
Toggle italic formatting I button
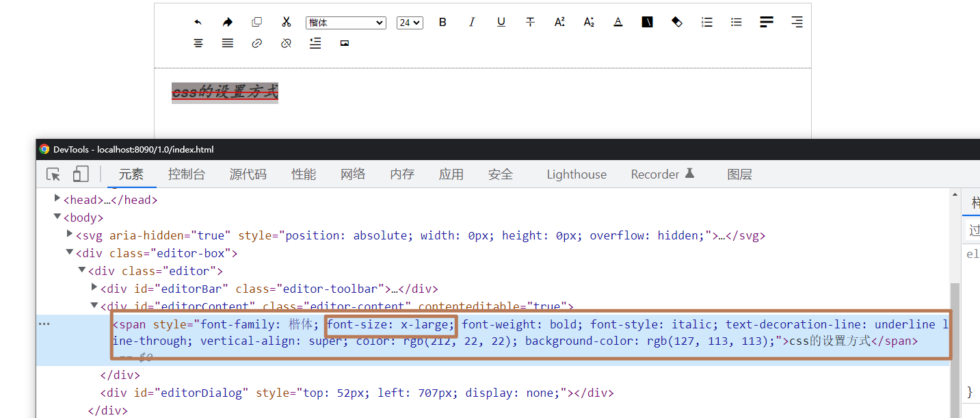click(472, 22)
